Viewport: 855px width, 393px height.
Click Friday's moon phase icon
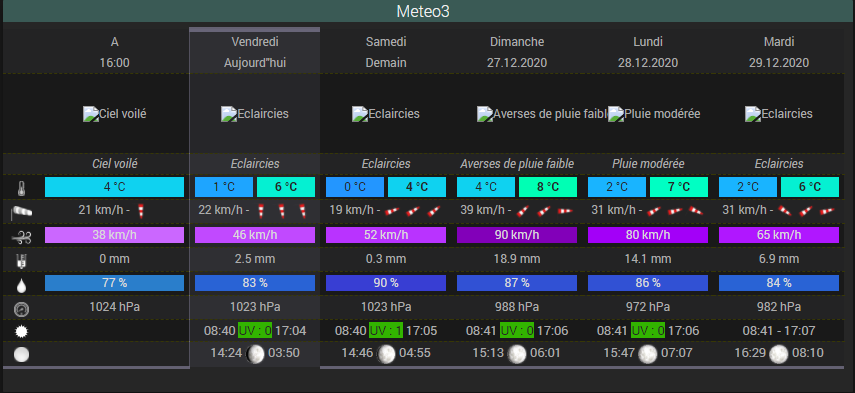[255, 354]
